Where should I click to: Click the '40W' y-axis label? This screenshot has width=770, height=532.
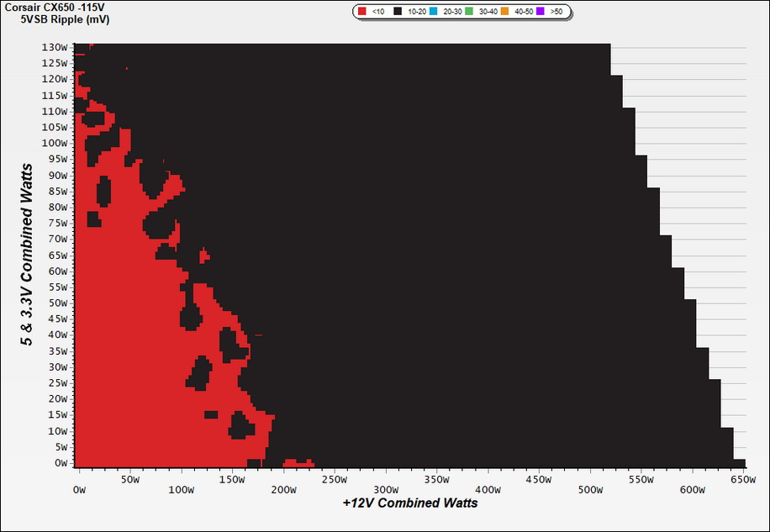(57, 334)
